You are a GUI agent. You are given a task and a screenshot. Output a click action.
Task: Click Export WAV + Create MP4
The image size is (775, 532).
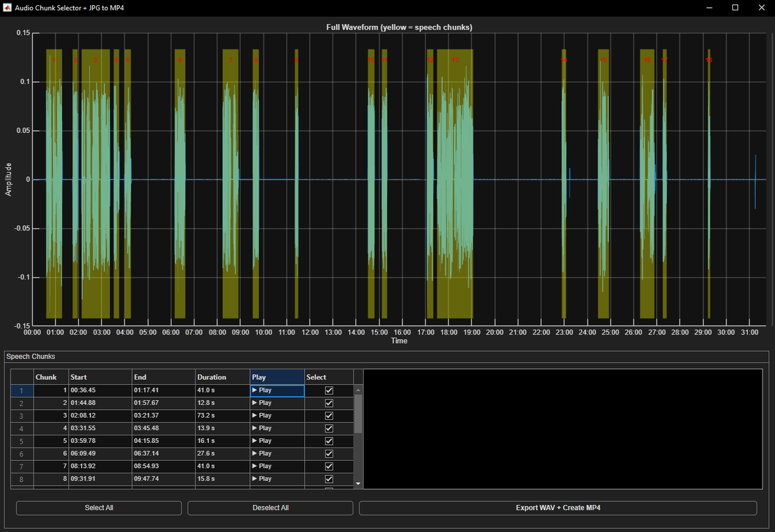558,508
